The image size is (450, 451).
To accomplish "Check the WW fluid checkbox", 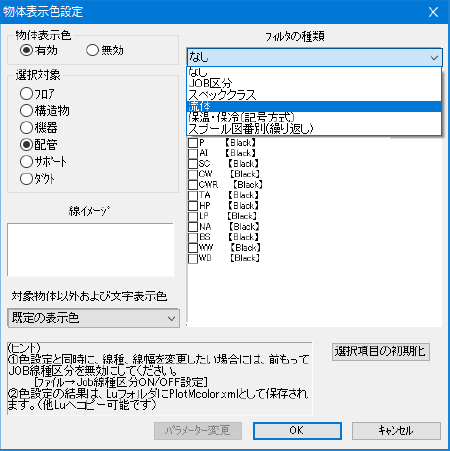I will 193,248.
